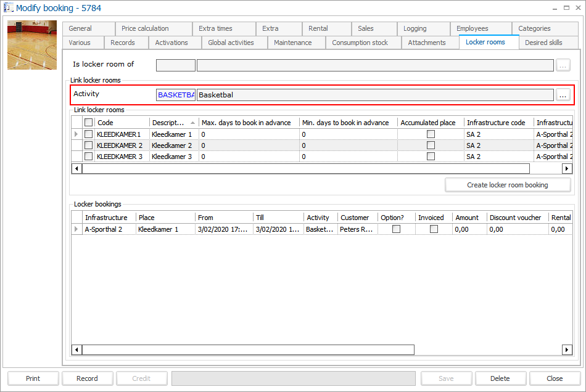Sort by the Description column header
This screenshot has height=392, width=586.
pos(170,123)
